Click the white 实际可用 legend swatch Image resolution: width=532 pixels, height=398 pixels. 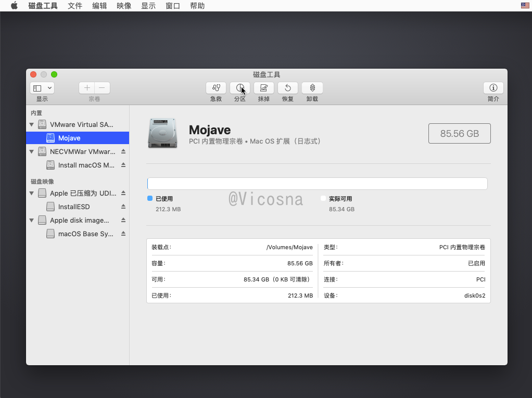(323, 198)
